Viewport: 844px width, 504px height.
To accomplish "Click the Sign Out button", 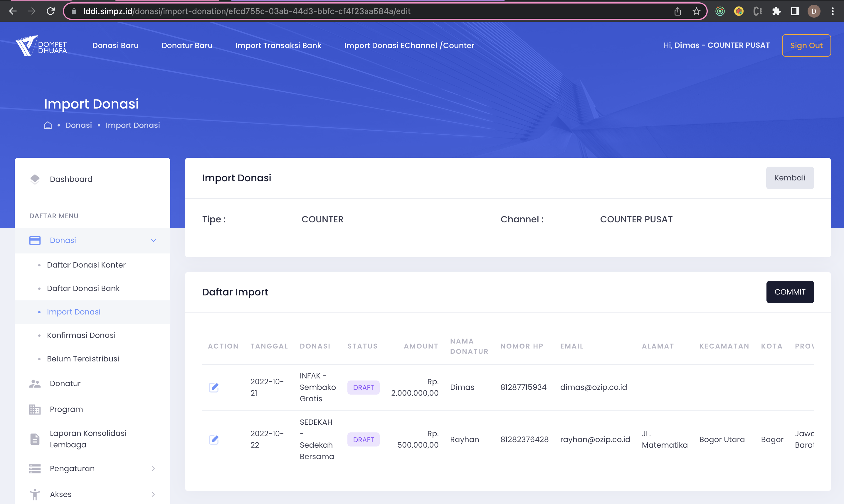I will click(x=806, y=45).
